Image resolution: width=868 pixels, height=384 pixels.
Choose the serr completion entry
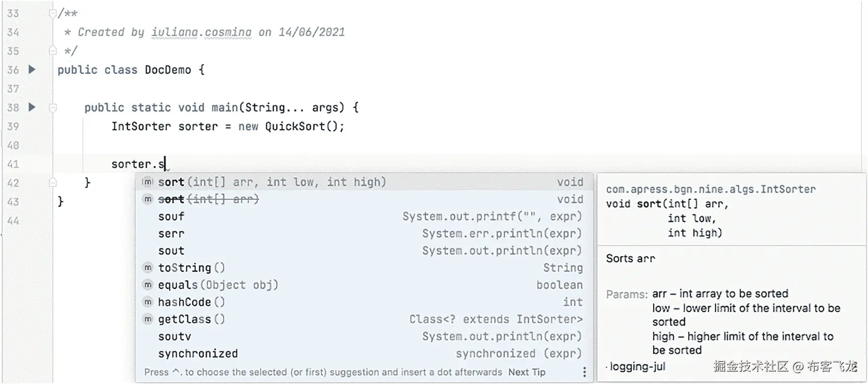tap(171, 234)
